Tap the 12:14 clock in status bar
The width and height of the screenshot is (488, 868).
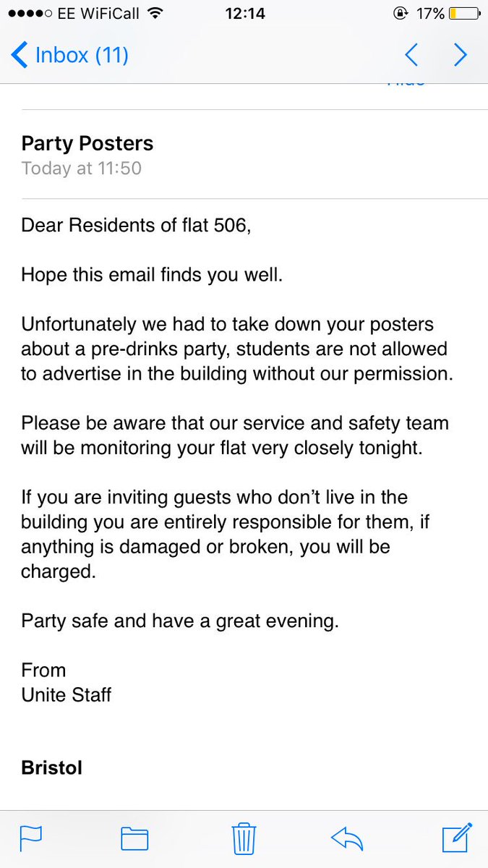(x=244, y=13)
